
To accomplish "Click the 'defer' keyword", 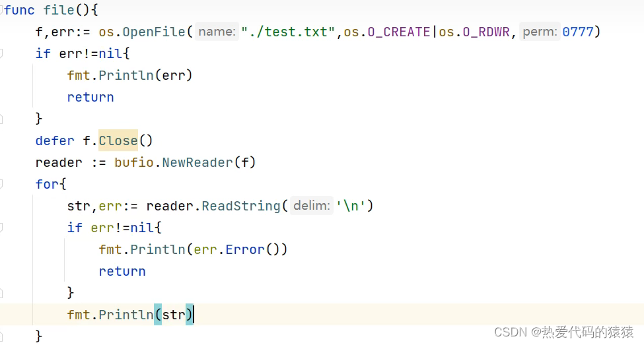I will click(55, 141).
